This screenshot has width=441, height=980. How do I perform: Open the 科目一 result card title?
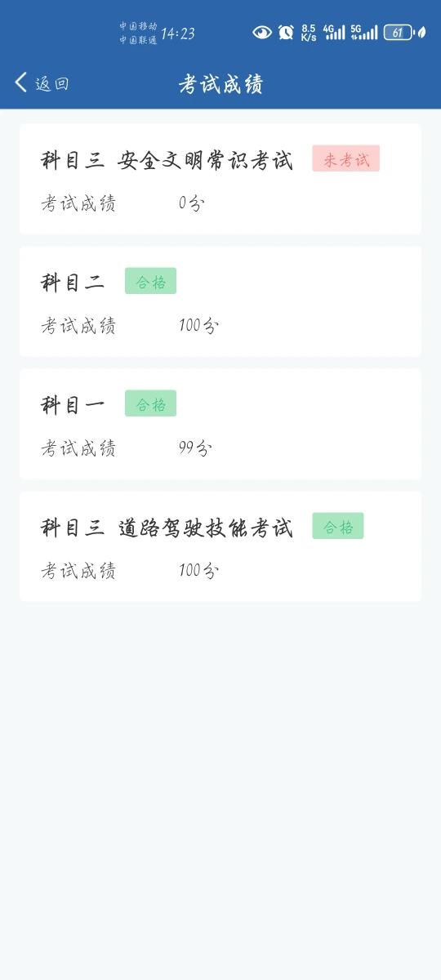(73, 405)
